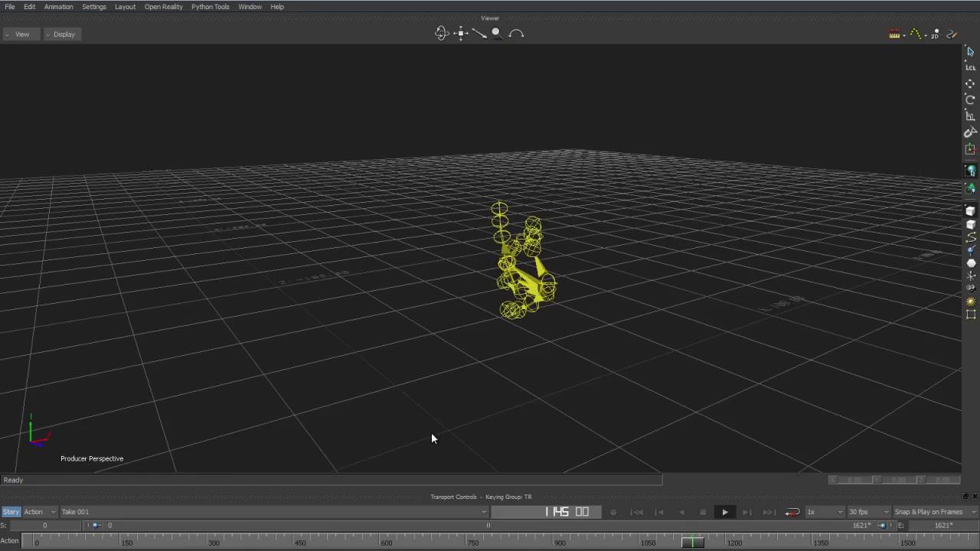
Task: Open the 30 fps frame rate dropdown
Action: click(x=868, y=512)
